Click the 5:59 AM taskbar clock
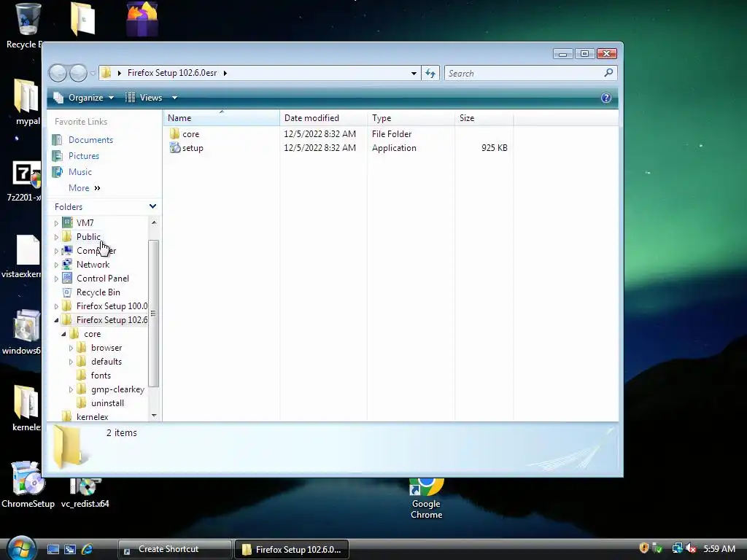747x560 pixels. click(719, 548)
